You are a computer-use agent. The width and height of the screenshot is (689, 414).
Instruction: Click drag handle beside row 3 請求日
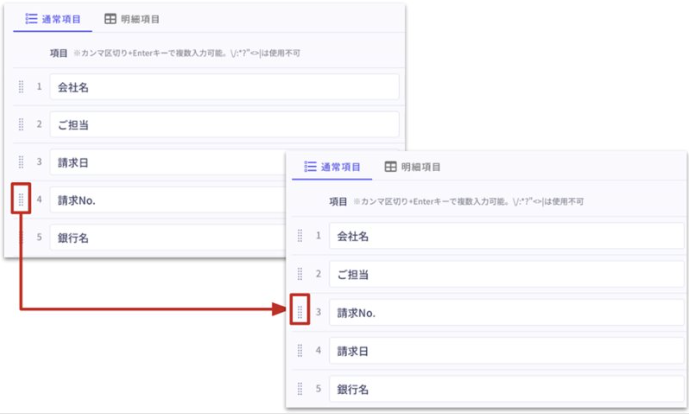click(x=21, y=162)
